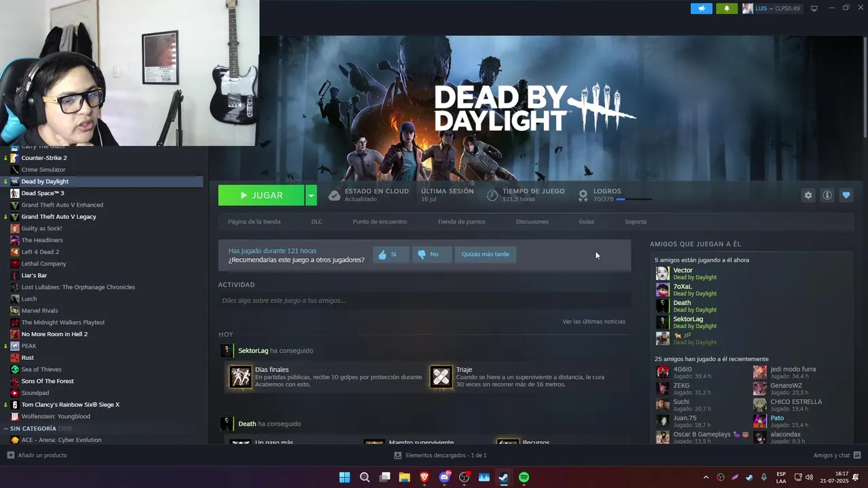Open Brave browser from taskbar
The height and width of the screenshot is (488, 868).
pyautogui.click(x=425, y=477)
